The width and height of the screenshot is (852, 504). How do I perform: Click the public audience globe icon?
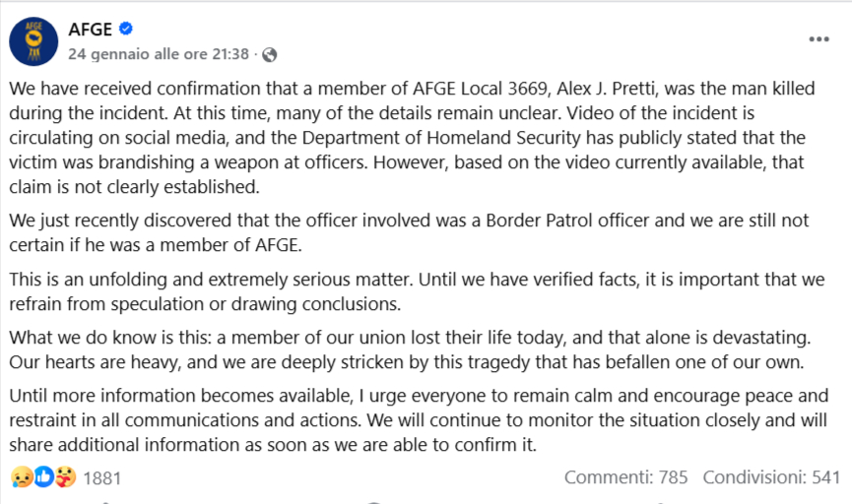point(269,54)
